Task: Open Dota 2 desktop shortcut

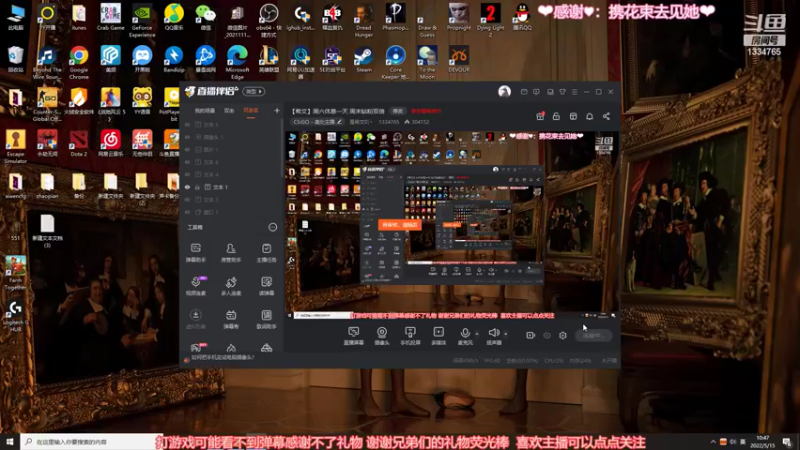Action: [79, 143]
